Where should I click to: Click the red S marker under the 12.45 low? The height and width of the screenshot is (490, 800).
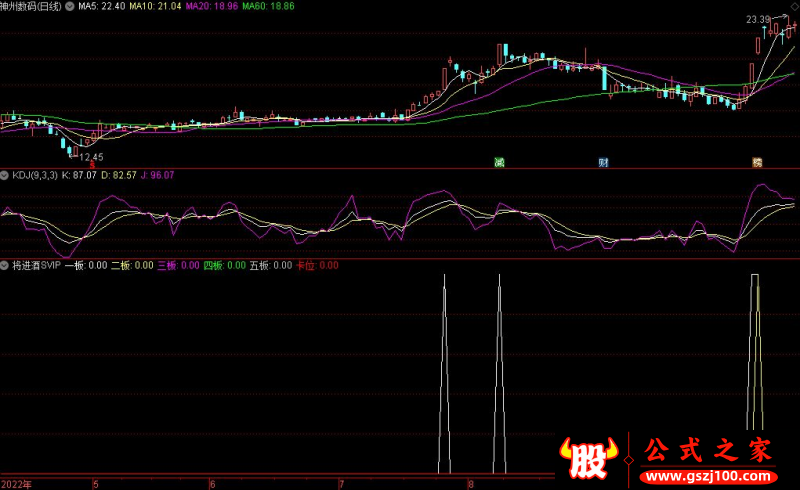click(92, 164)
